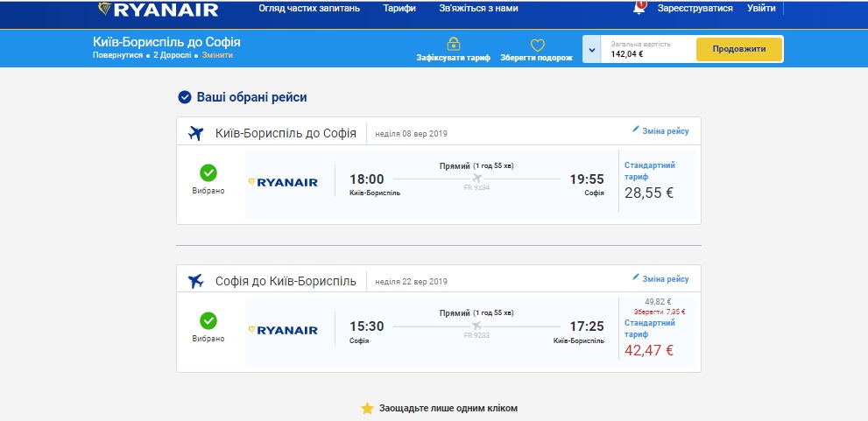The height and width of the screenshot is (421, 868).
Task: Open the notifications bell icon
Action: pyautogui.click(x=639, y=9)
